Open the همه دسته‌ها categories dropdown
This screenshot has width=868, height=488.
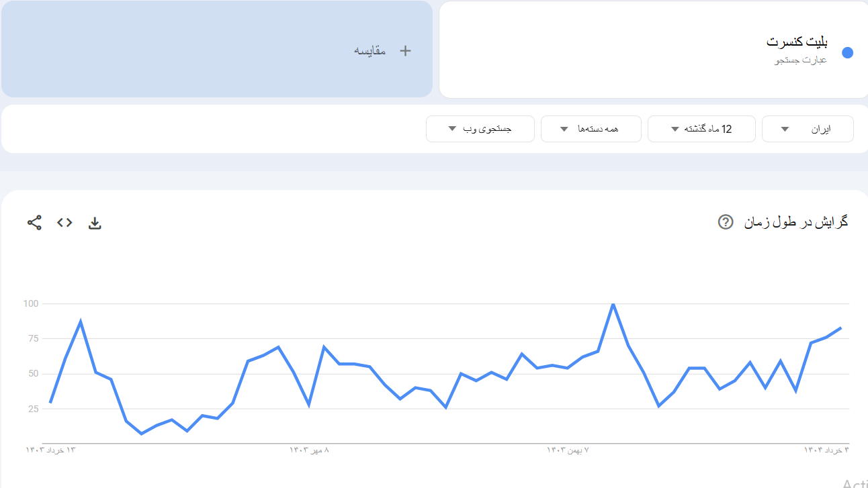tap(591, 129)
